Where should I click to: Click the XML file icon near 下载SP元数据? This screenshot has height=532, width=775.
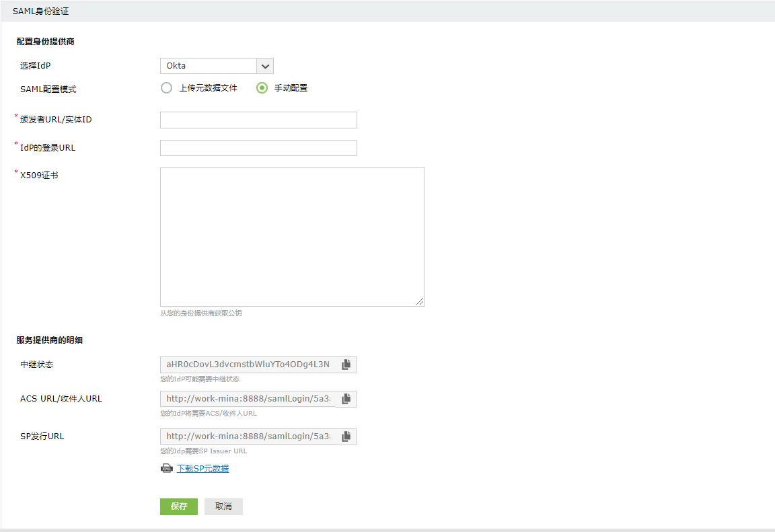pyautogui.click(x=166, y=468)
